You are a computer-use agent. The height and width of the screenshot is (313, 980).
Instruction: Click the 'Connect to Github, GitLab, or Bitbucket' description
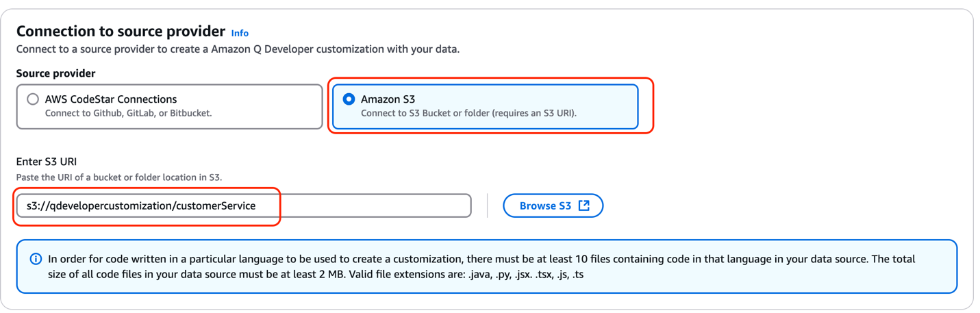coord(128,113)
